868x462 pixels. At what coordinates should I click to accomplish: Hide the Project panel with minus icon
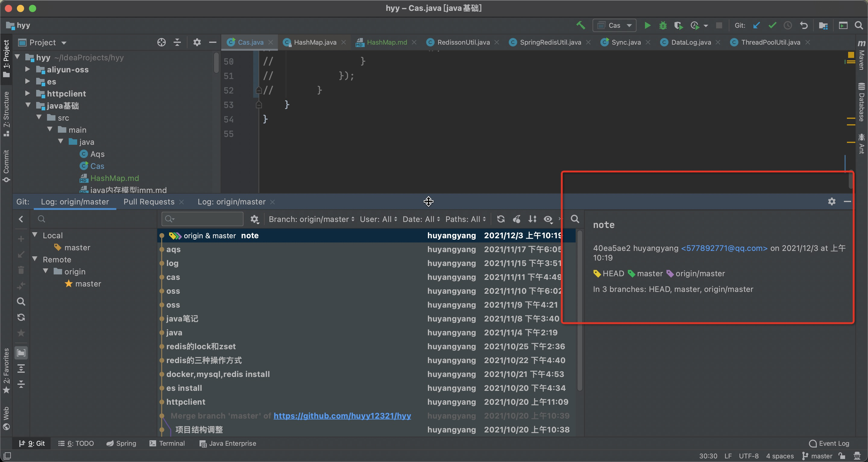click(212, 42)
